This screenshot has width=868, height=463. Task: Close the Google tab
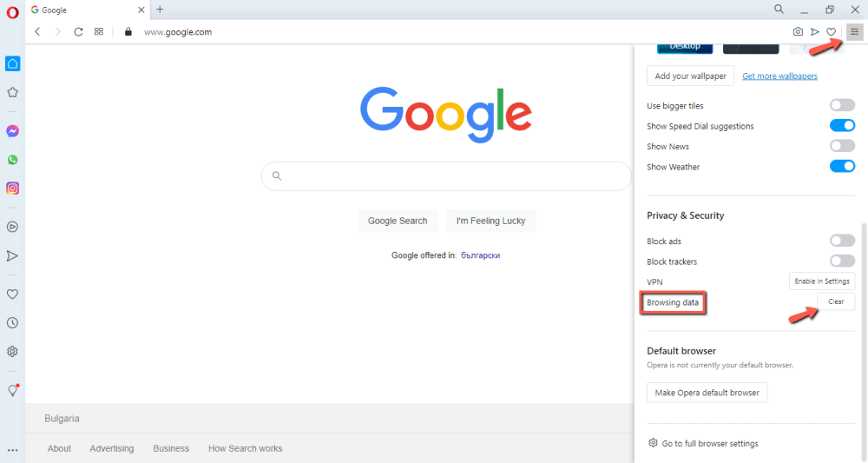[141, 10]
